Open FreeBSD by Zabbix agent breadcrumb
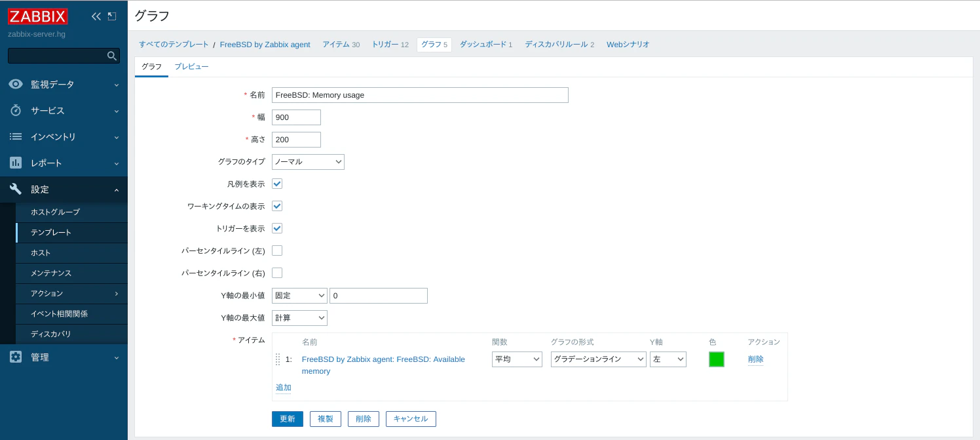980x440 pixels. tap(265, 45)
